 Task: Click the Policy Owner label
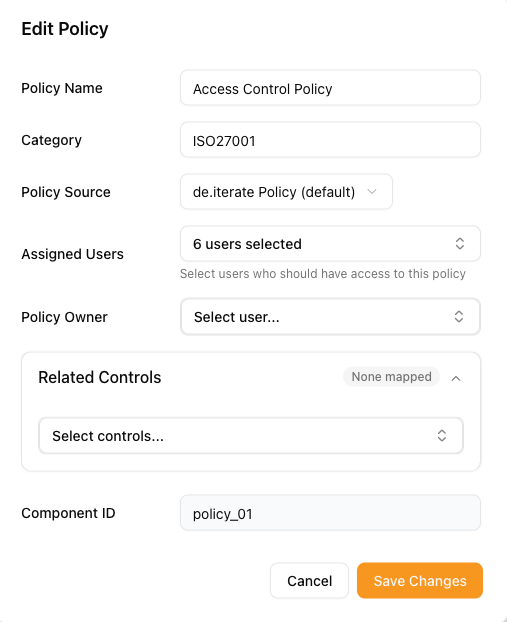[x=64, y=317]
